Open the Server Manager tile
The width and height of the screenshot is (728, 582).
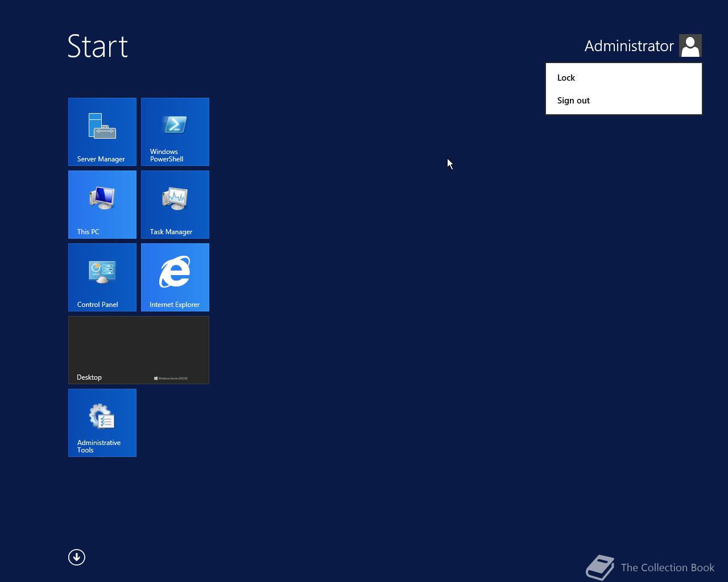point(102,132)
